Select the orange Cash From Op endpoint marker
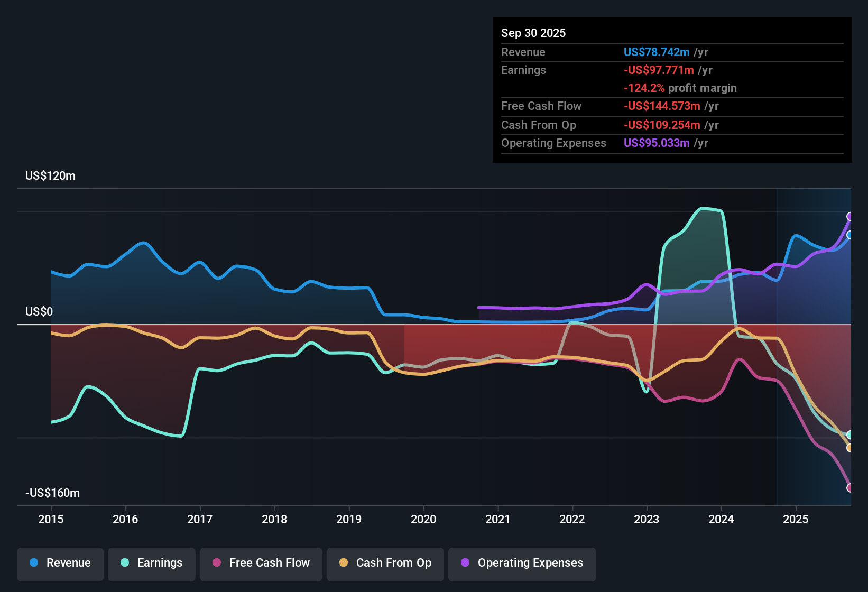Image resolution: width=868 pixels, height=592 pixels. click(x=850, y=448)
